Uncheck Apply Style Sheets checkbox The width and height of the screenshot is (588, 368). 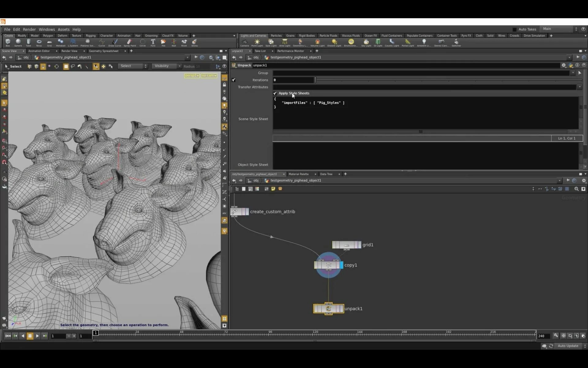[275, 93]
